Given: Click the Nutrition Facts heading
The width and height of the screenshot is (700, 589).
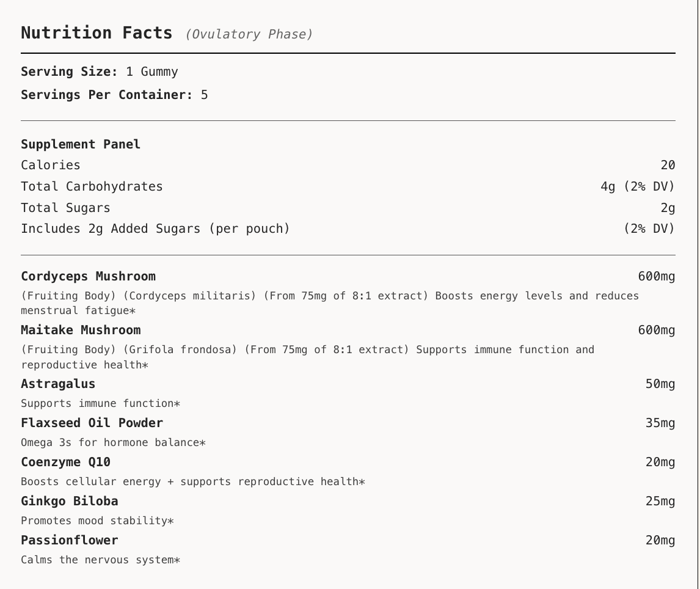Looking at the screenshot, I should [97, 33].
